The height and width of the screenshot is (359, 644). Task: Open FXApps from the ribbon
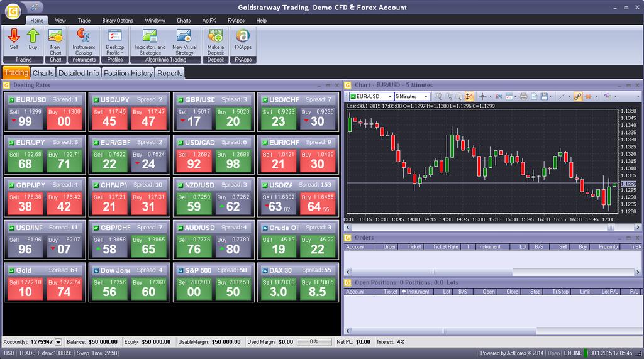point(243,40)
